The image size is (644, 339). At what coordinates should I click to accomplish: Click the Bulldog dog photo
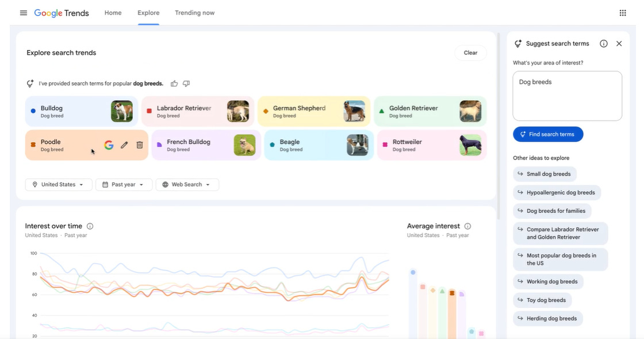pos(121,111)
